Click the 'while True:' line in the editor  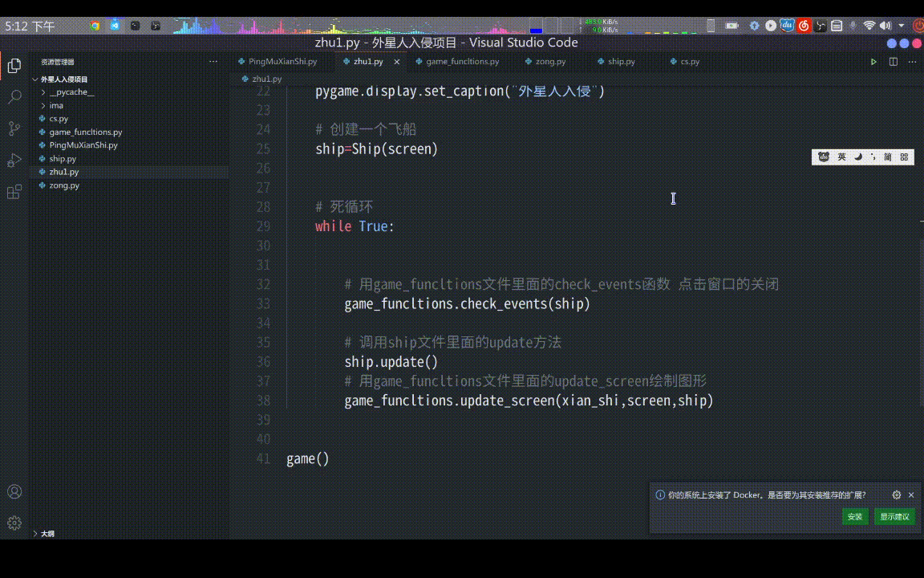point(355,226)
